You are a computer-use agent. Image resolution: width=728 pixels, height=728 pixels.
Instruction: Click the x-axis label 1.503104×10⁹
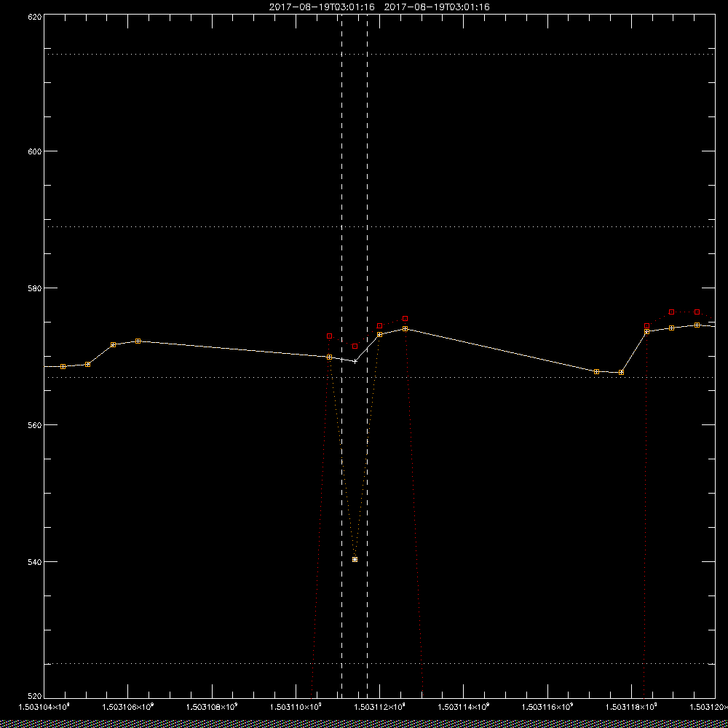tap(44, 707)
